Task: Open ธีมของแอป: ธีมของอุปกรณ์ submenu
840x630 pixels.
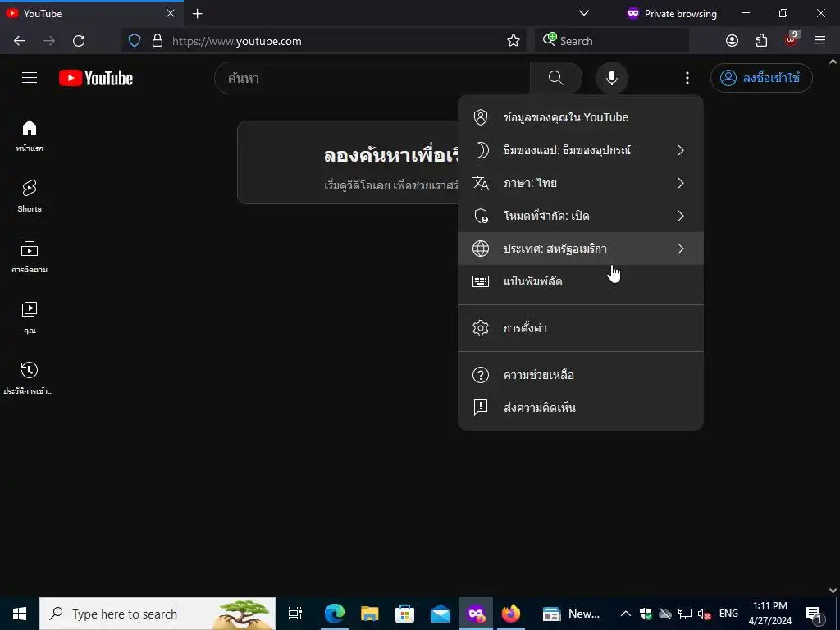Action: [581, 151]
